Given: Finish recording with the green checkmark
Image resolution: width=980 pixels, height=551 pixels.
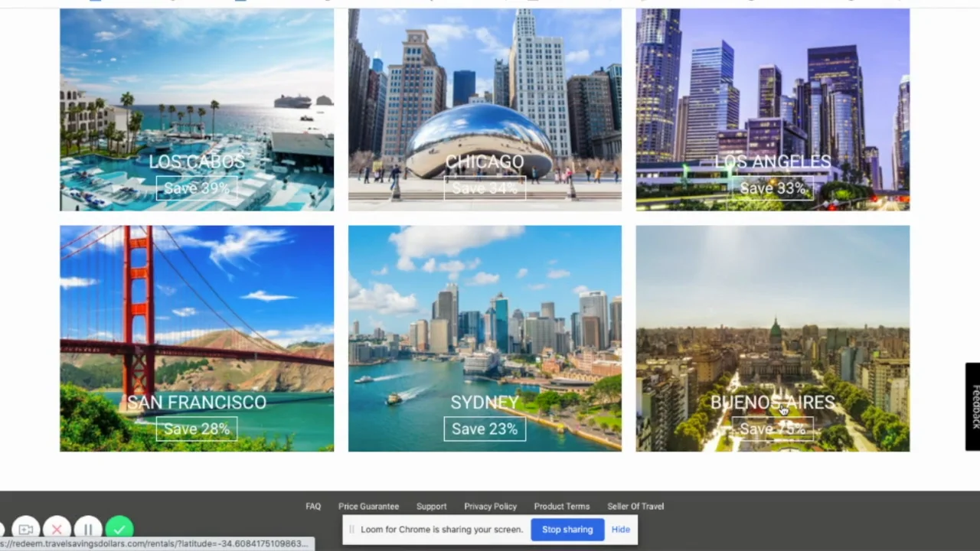Looking at the screenshot, I should [x=119, y=529].
